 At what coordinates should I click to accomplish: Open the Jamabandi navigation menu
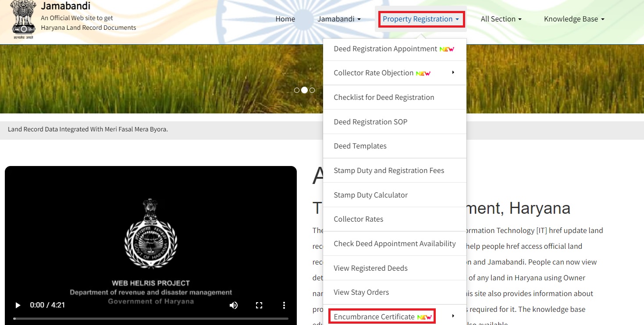point(339,19)
